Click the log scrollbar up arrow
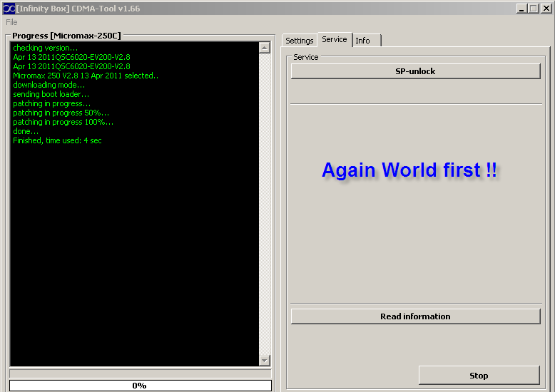 (265, 48)
